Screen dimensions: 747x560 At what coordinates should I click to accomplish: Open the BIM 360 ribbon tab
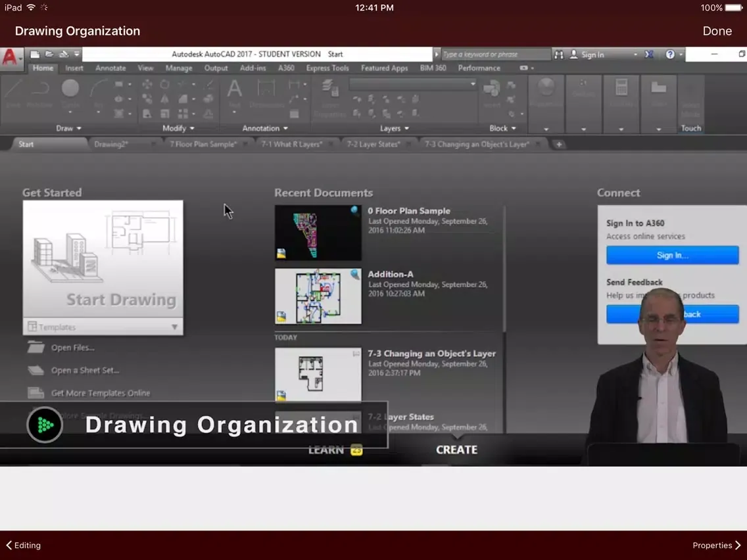tap(433, 68)
